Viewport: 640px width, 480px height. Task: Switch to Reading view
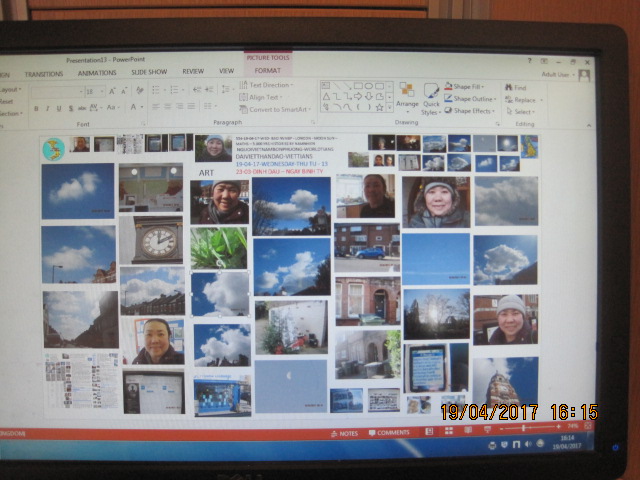(x=468, y=430)
